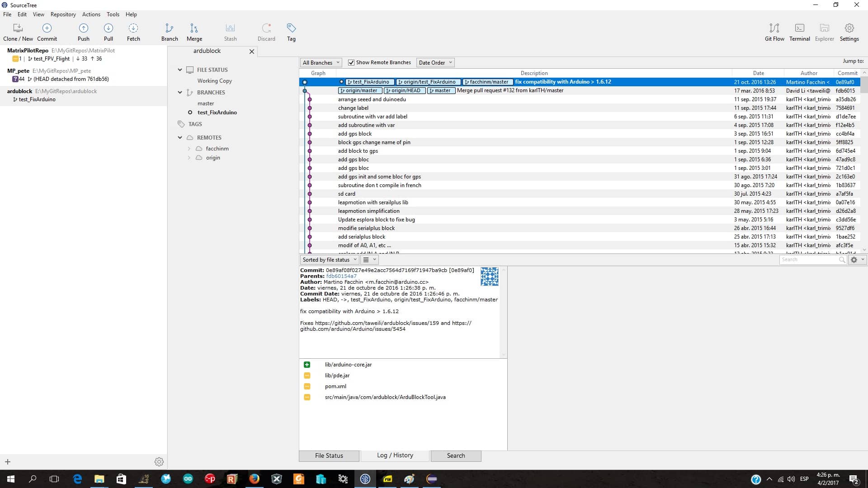868x488 pixels.
Task: Expand the origin remote
Action: click(x=189, y=158)
